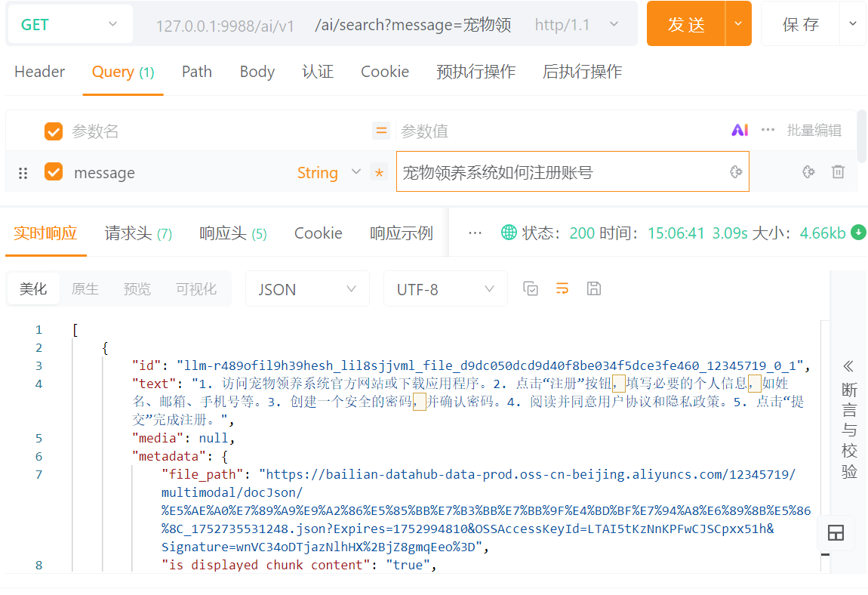Delete the message parameter with trash icon
This screenshot has height=595, width=868.
tap(838, 171)
